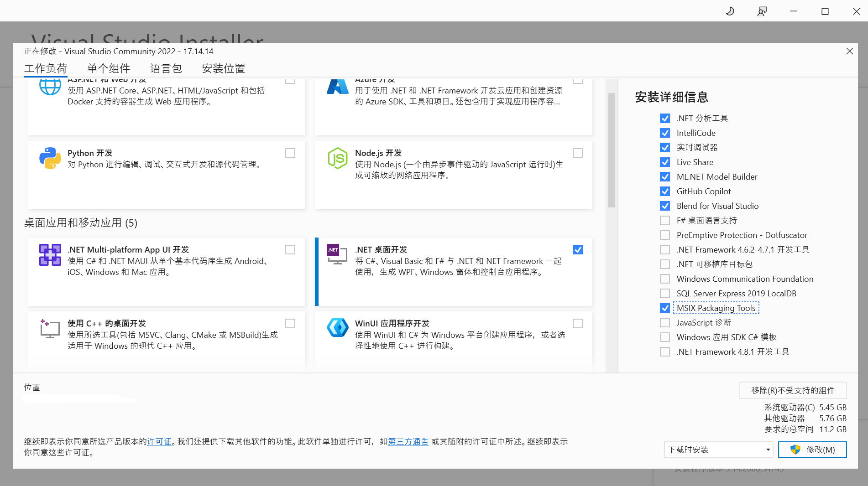Open the feedback icon in title bar

(762, 11)
